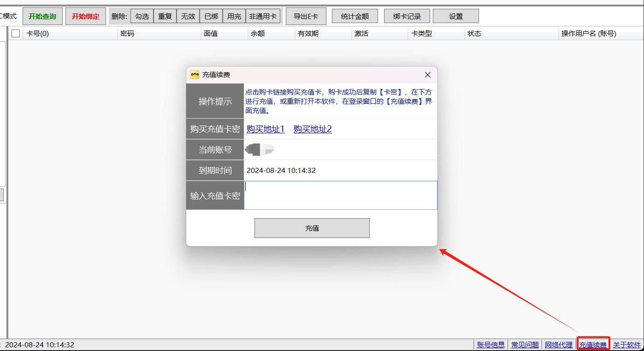This screenshot has height=351, width=644.
Task: Click the 无效 delete filter
Action: [188, 15]
